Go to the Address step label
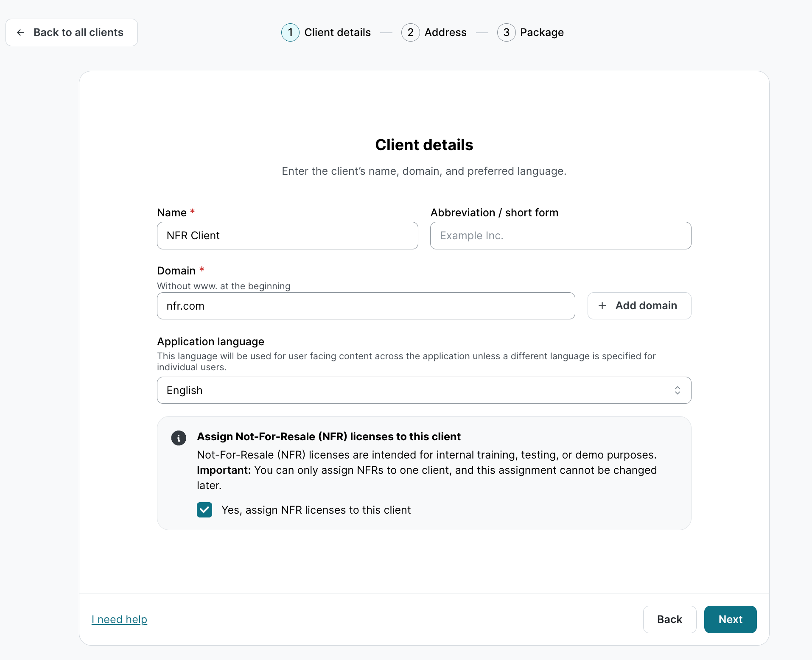Viewport: 812px width, 660px height. click(445, 33)
